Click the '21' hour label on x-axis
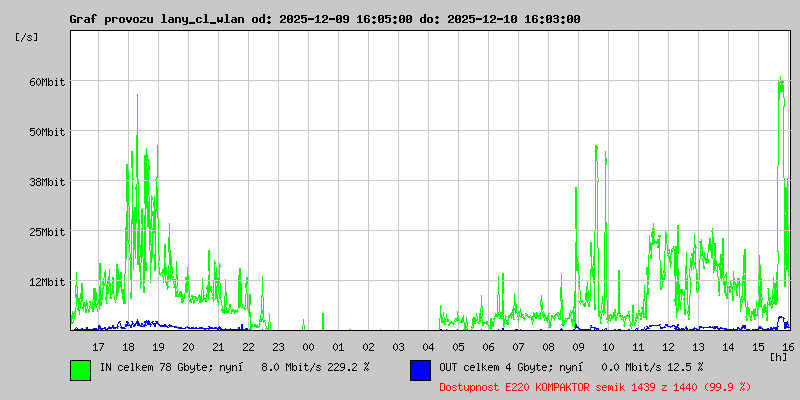800x400 pixels. (x=218, y=347)
